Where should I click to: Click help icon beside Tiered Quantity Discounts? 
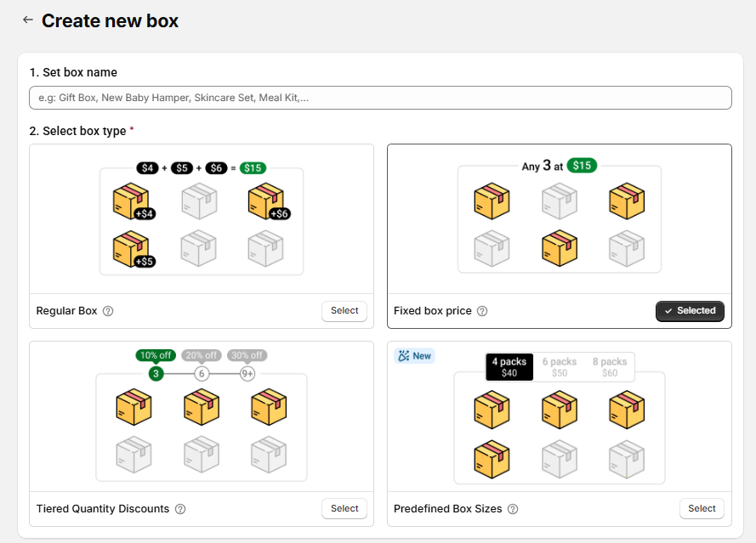(x=180, y=509)
